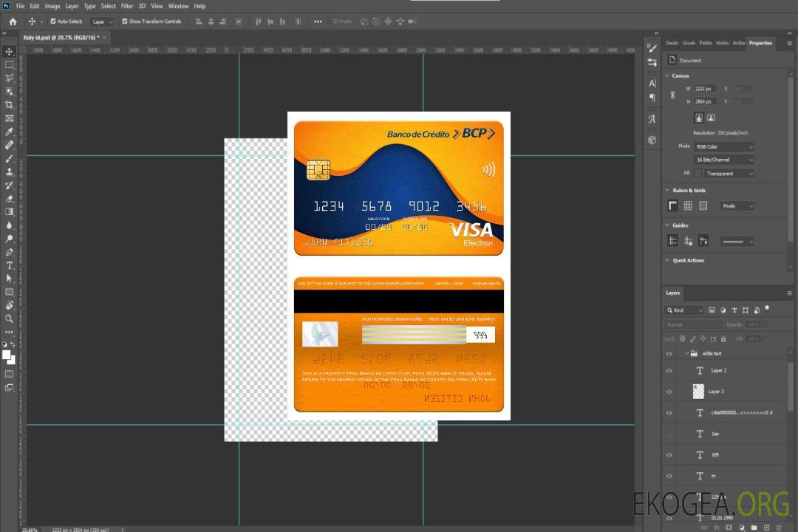Click the canvas Fill color swatch
This screenshot has width=798, height=532.
point(698,174)
